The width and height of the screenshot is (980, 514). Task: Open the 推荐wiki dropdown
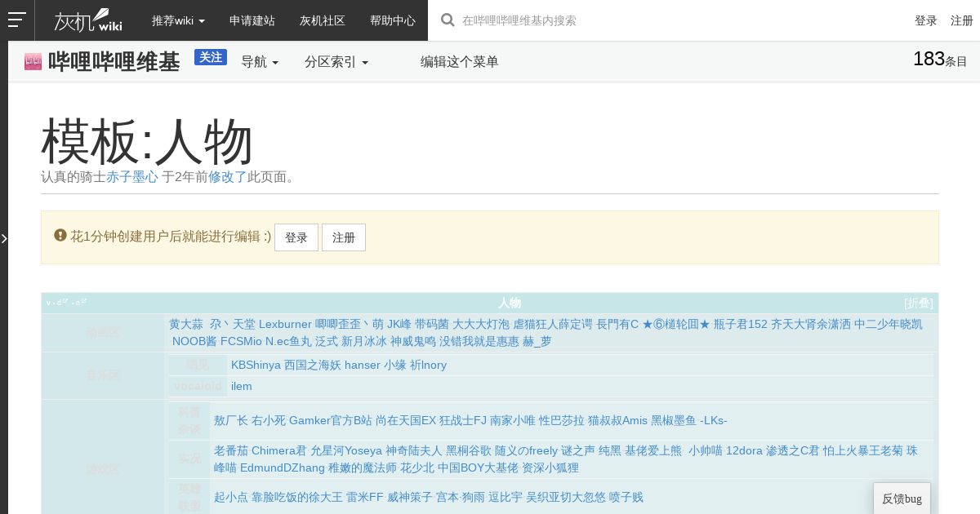pos(178,20)
